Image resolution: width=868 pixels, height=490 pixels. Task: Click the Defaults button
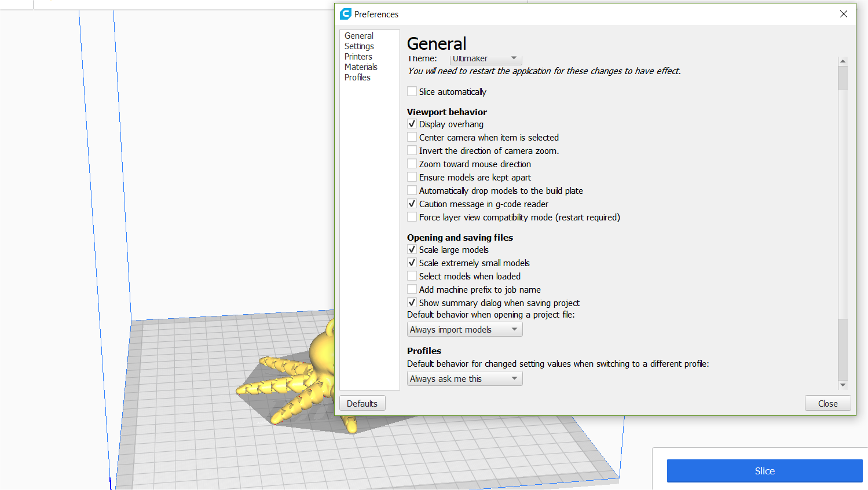coord(362,403)
